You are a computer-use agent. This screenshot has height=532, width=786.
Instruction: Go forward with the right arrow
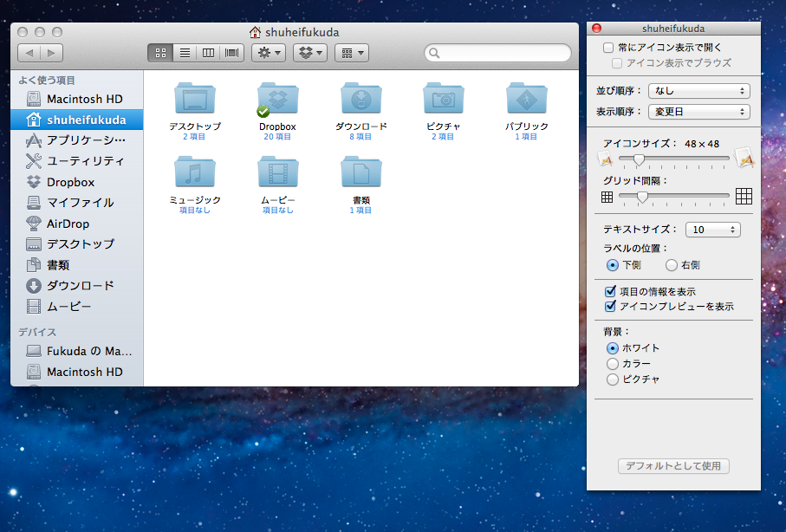(51, 53)
